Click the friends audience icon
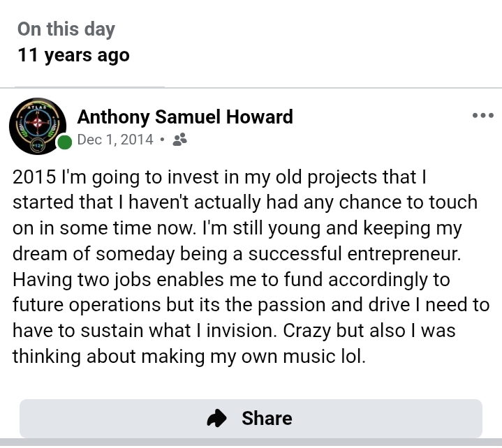 coord(179,140)
